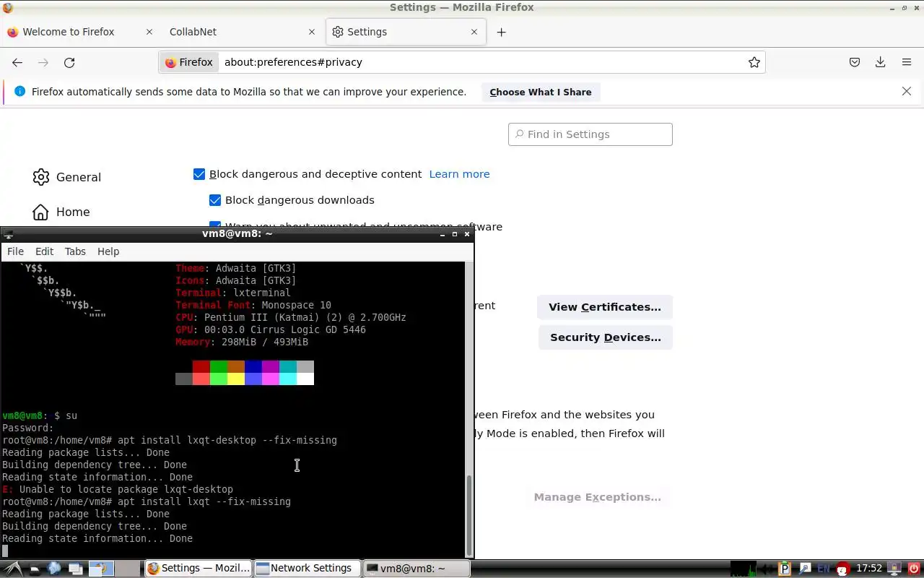
Task: Close the Welcome to Firefox tab
Action: tap(149, 32)
